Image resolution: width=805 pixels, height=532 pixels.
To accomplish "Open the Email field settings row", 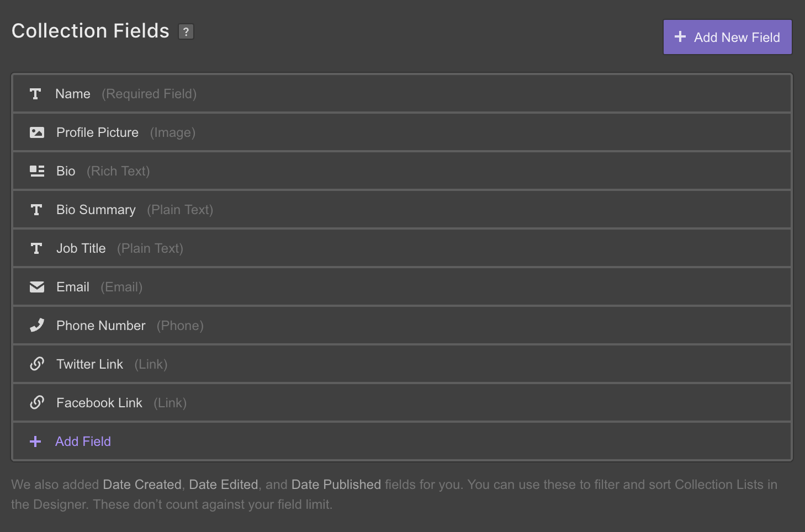I will (x=402, y=287).
